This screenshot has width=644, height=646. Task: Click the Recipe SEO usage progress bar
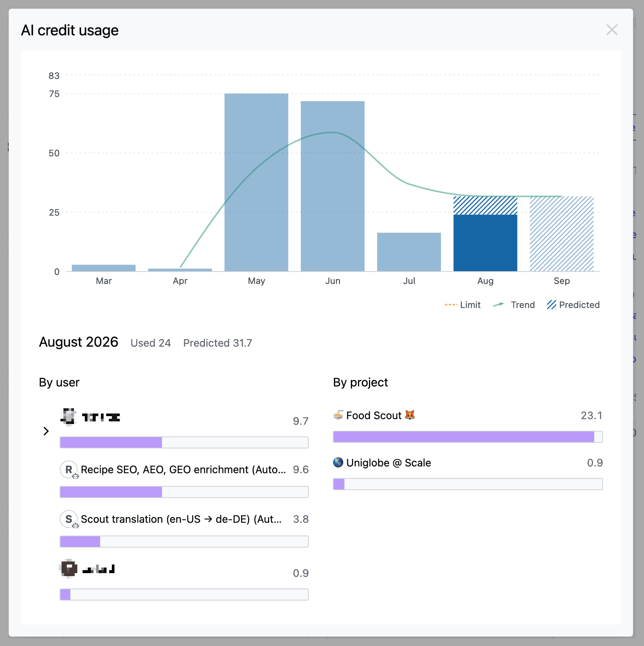[184, 492]
